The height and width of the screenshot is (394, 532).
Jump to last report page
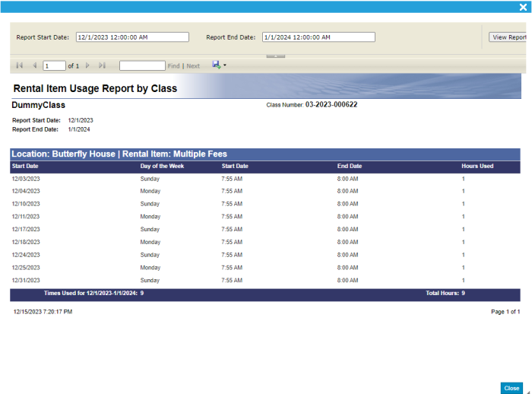[103, 66]
